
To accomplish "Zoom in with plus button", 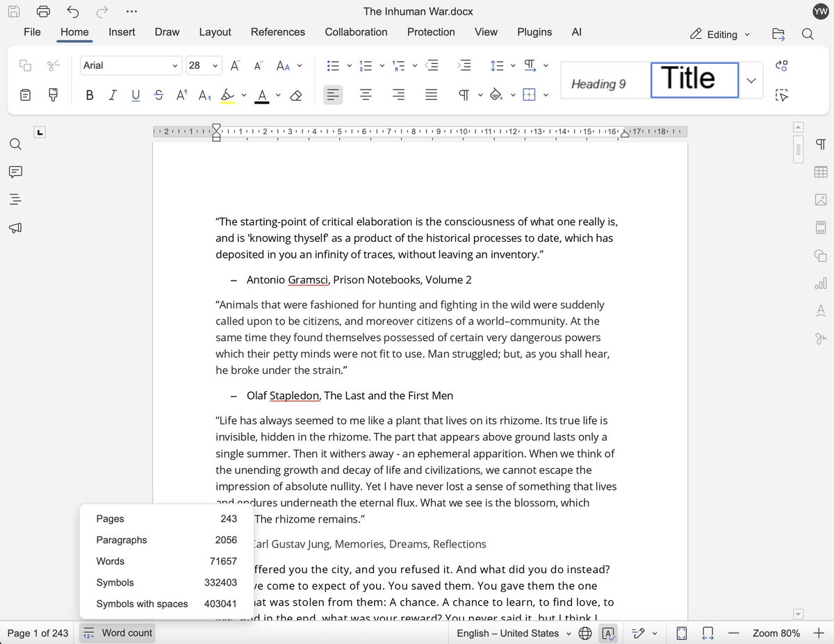I will pos(818,633).
